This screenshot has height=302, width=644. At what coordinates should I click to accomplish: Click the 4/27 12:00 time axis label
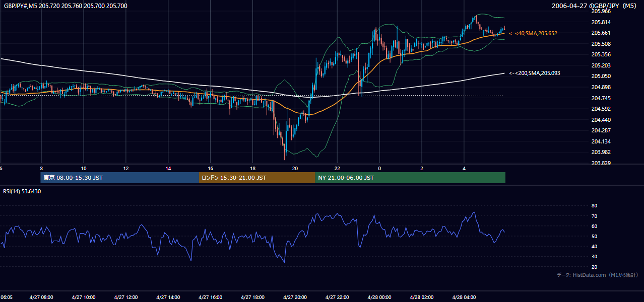point(126,297)
